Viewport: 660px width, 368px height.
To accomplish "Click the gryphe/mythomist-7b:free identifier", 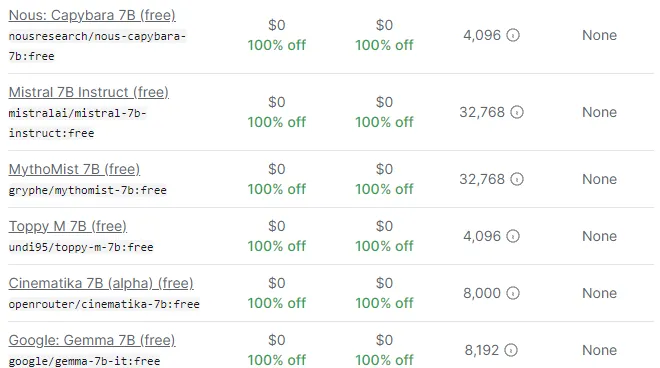I will click(x=88, y=190).
